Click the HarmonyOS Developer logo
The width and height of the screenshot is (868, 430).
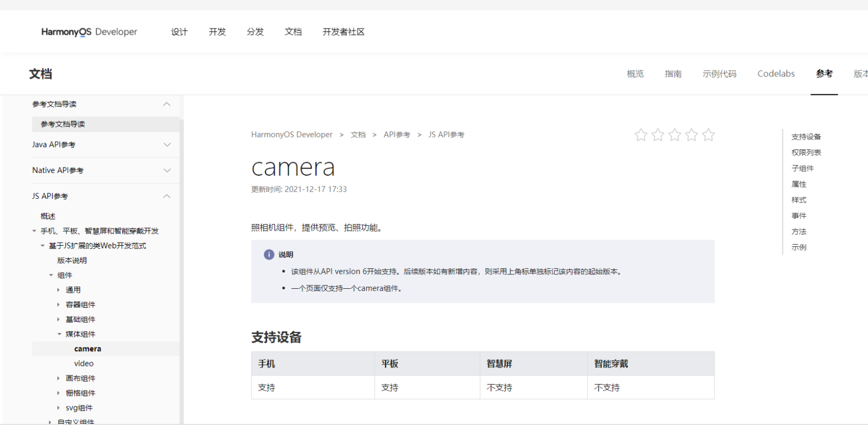89,32
